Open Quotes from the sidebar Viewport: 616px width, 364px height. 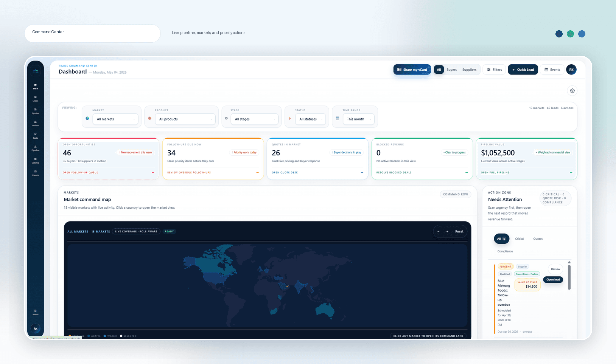pos(36,111)
